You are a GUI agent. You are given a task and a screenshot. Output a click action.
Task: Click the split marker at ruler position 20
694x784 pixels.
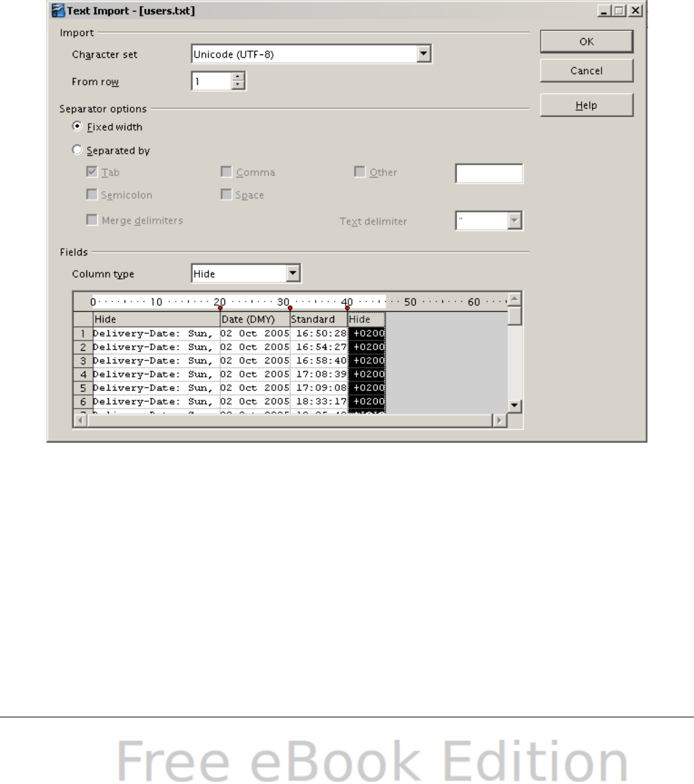coord(220,308)
